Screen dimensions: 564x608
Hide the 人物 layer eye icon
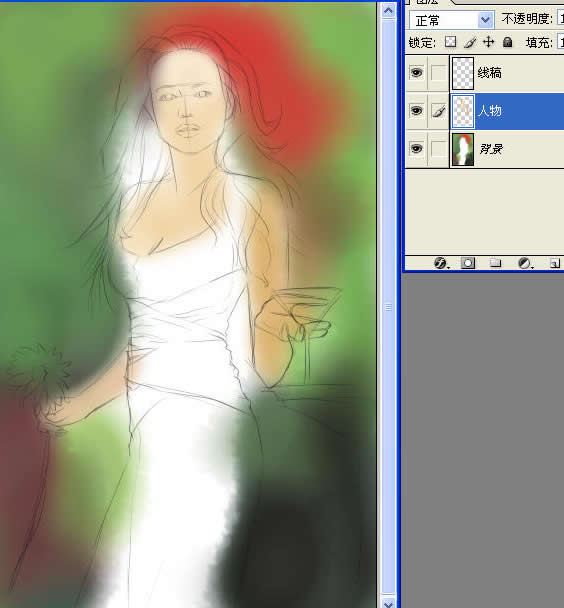[416, 111]
